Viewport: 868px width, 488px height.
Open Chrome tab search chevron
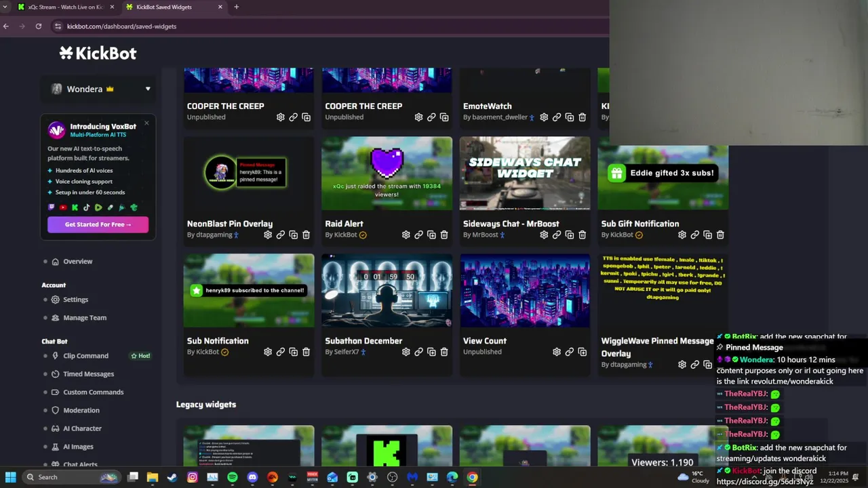coord(5,7)
